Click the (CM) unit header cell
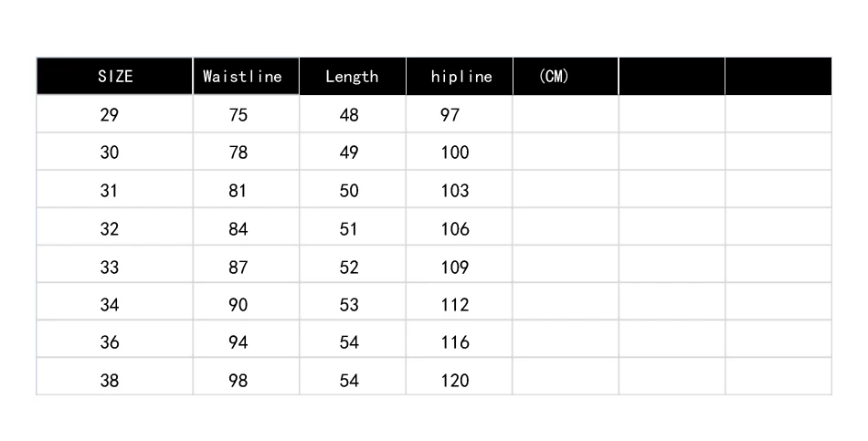Screen dimensions: 868x441 tap(554, 76)
